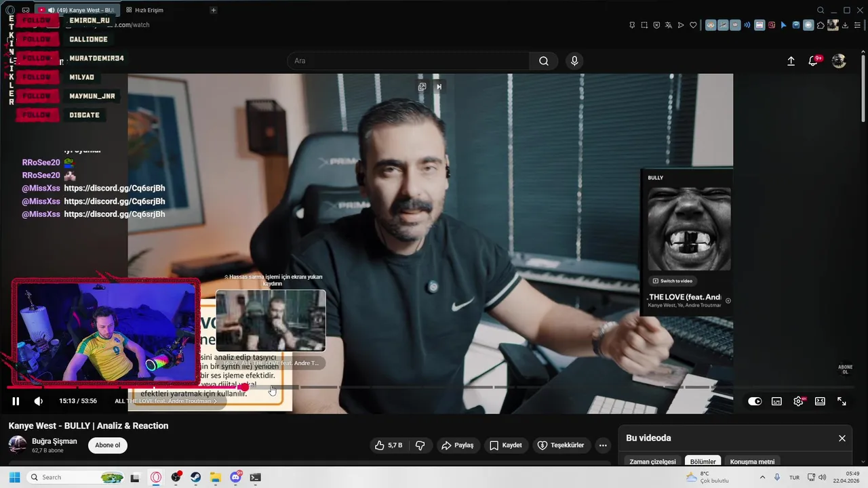Open the browser profile picture in the toolbar

[x=833, y=25]
